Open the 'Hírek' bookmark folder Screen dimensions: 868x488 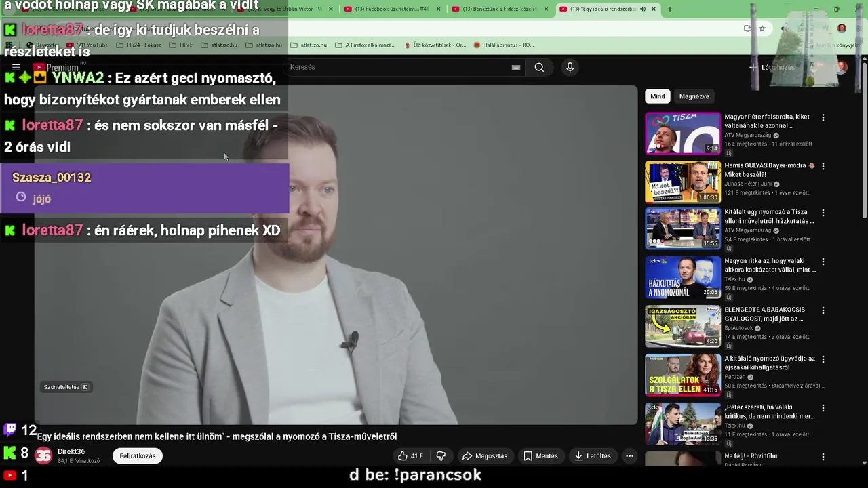point(181,45)
